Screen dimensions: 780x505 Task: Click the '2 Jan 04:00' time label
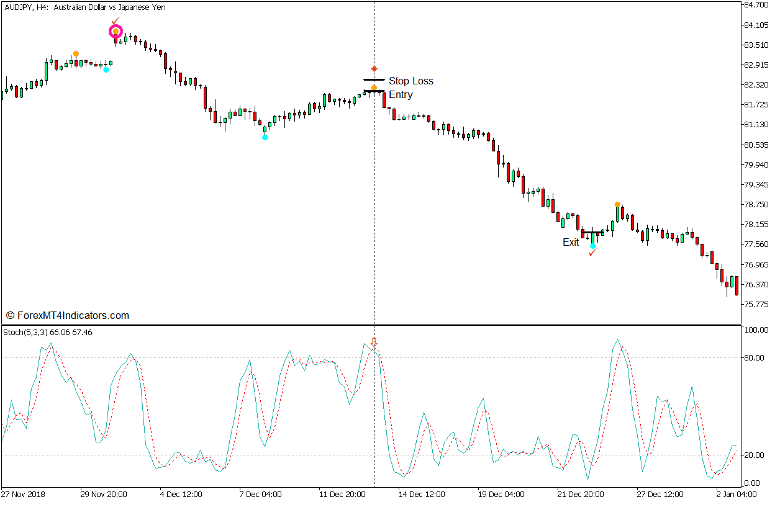pyautogui.click(x=736, y=494)
